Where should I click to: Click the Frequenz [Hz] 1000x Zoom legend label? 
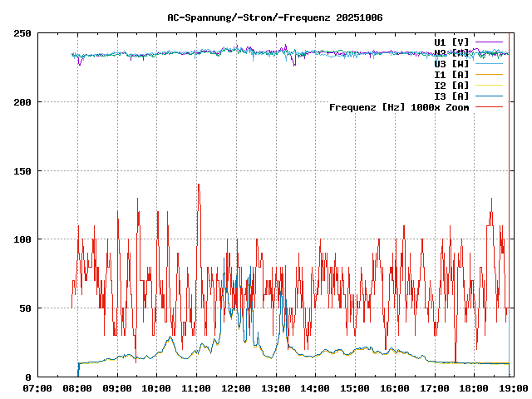click(399, 106)
